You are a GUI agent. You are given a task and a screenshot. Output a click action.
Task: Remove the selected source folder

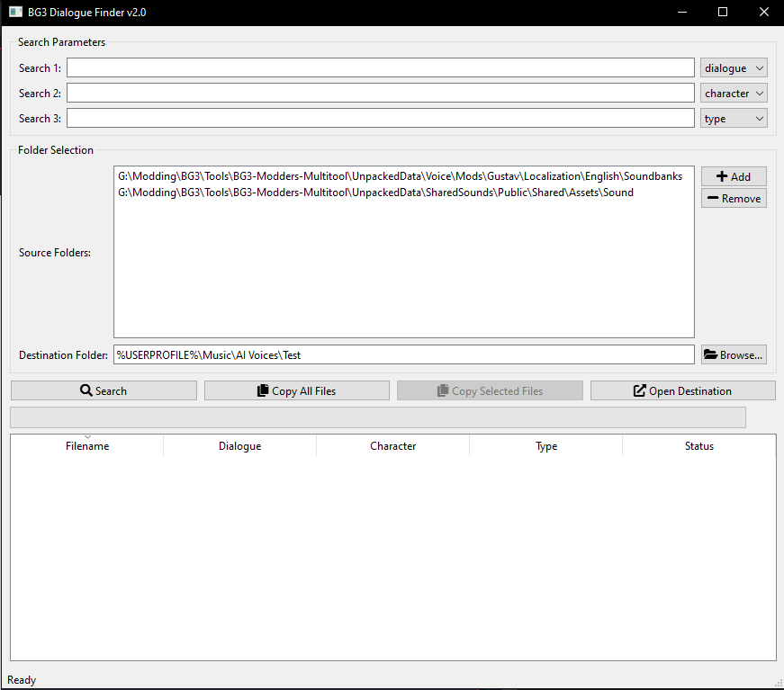[x=734, y=198]
